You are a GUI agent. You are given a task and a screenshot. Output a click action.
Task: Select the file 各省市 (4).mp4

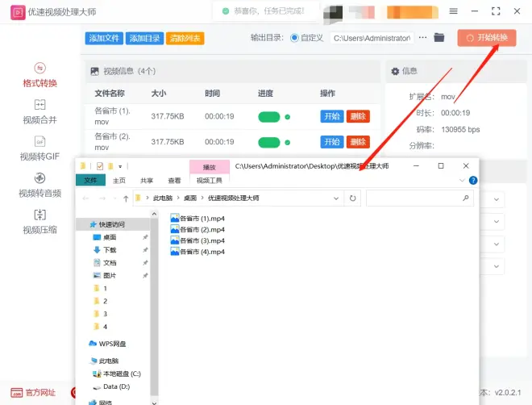[x=197, y=252]
